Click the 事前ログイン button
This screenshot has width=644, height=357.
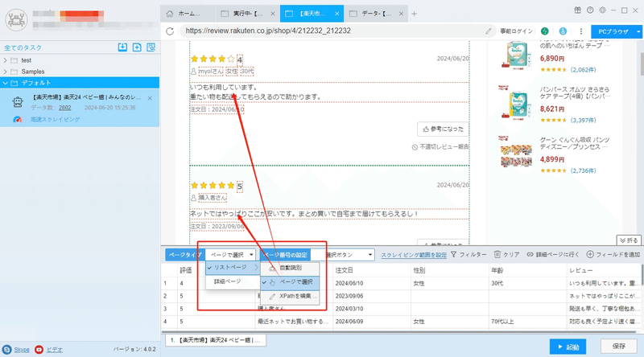point(516,31)
